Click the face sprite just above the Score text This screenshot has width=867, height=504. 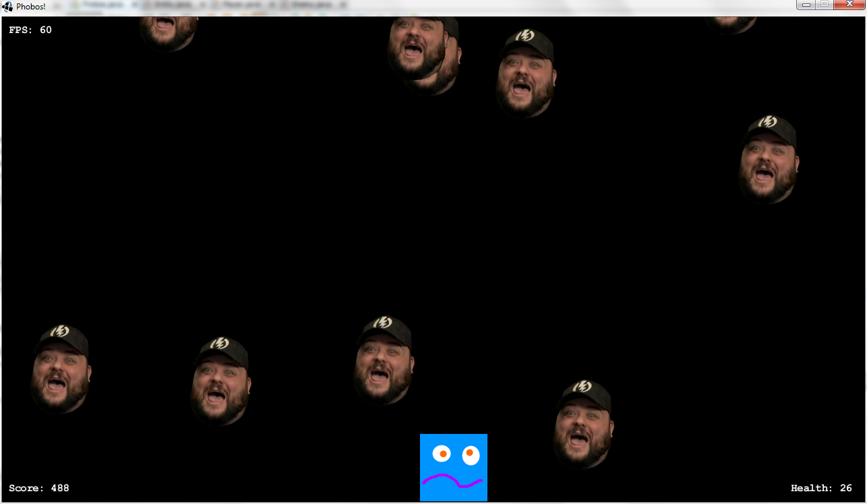point(60,369)
